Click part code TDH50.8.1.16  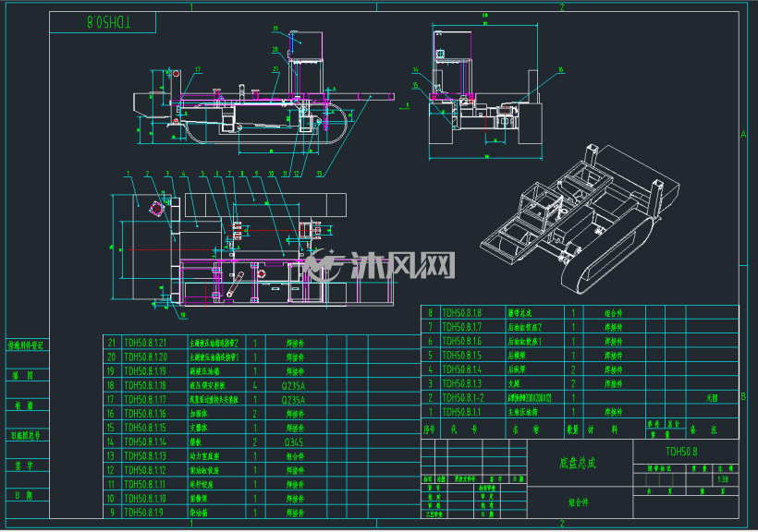click(145, 414)
